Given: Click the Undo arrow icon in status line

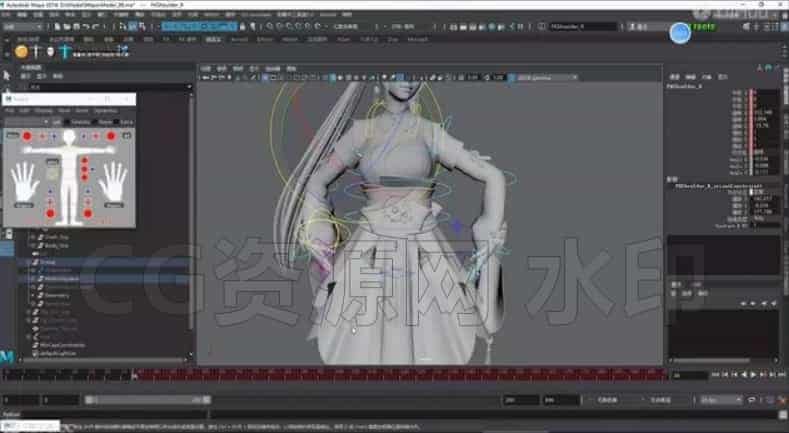Looking at the screenshot, I should (86, 27).
